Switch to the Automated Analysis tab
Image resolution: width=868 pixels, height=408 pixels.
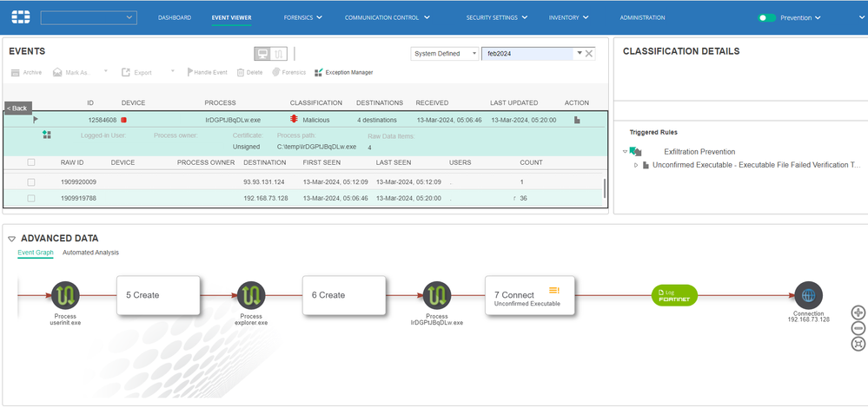[90, 253]
